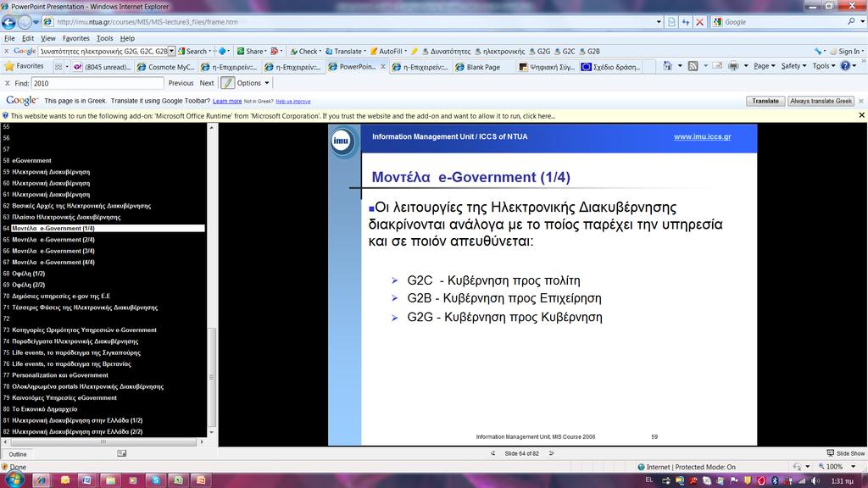Image resolution: width=868 pixels, height=488 pixels.
Task: Click the Windows Start orb
Action: 14,480
